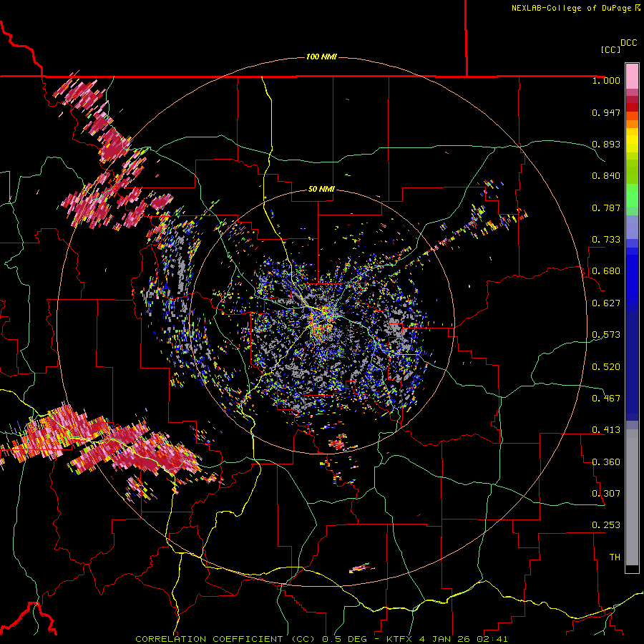Click the 0.627 scale value
The height and width of the screenshot is (644, 644).
coord(606,303)
